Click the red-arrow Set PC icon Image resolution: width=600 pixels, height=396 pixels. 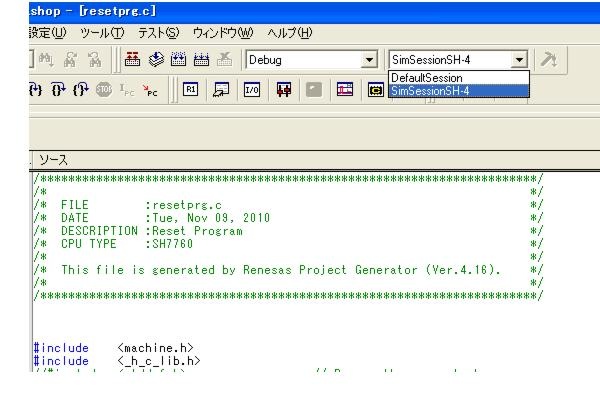[x=150, y=90]
